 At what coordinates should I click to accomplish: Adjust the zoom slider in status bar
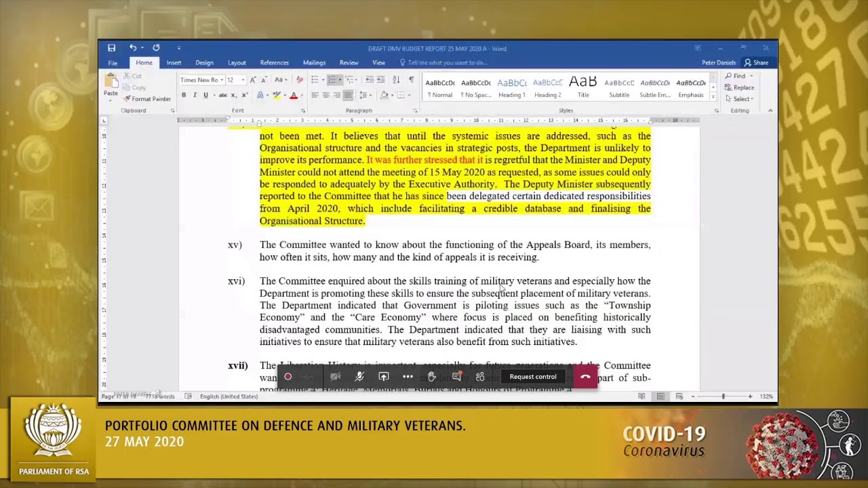[723, 396]
